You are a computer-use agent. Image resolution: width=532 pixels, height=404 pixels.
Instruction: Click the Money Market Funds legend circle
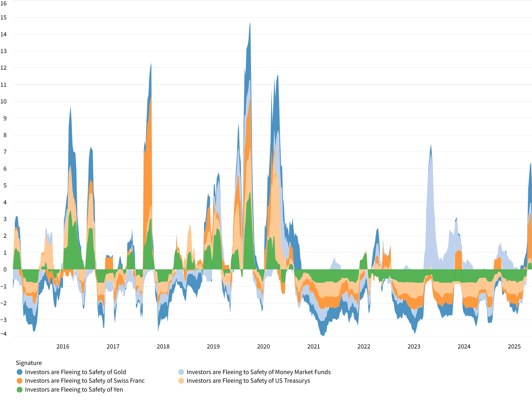pyautogui.click(x=181, y=372)
